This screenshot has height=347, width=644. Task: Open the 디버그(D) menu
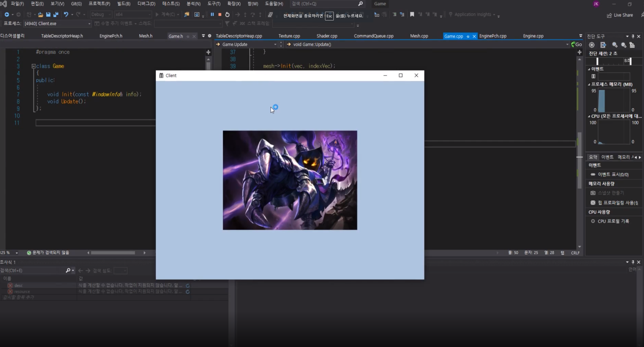click(146, 4)
